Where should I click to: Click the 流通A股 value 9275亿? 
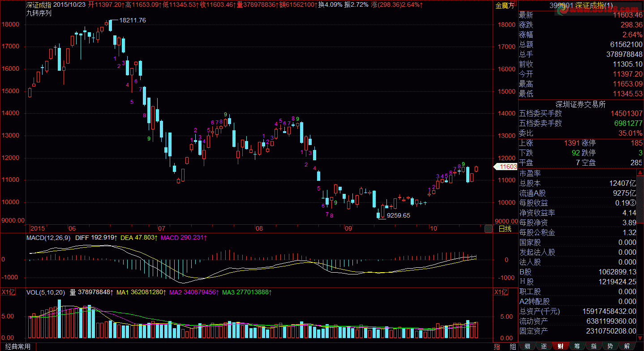(x=625, y=193)
